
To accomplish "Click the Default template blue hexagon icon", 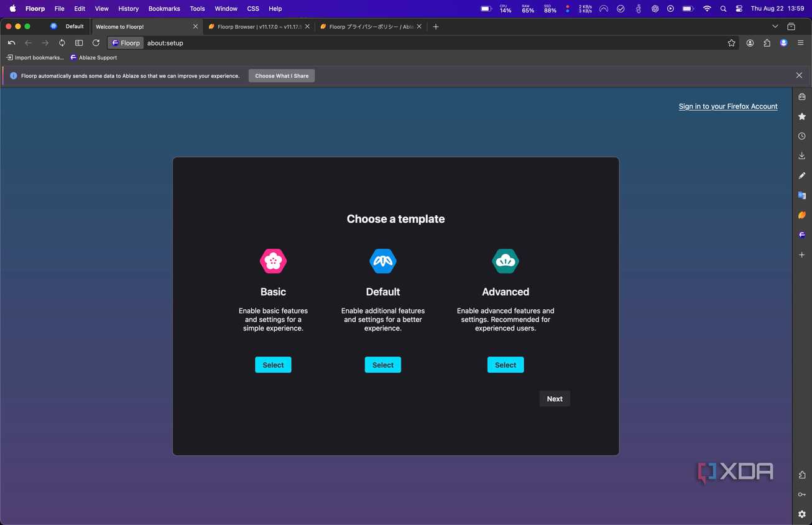I will 383,261.
